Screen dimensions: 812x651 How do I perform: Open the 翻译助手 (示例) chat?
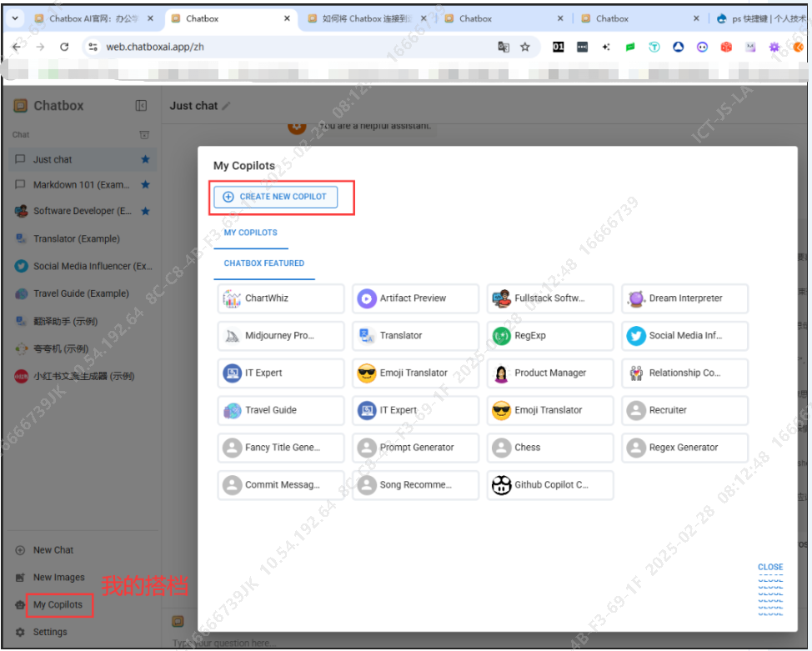coord(83,322)
